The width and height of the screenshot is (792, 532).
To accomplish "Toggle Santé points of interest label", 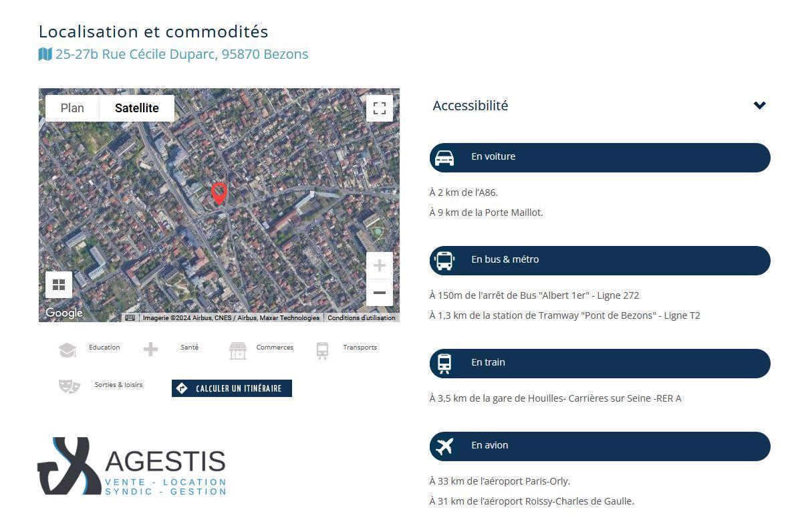I will click(x=189, y=347).
